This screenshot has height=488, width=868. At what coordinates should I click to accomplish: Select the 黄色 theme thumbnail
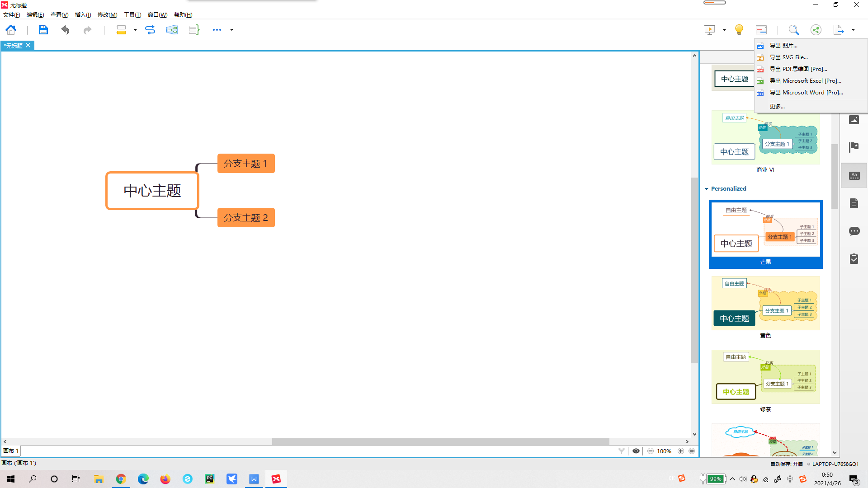(765, 303)
